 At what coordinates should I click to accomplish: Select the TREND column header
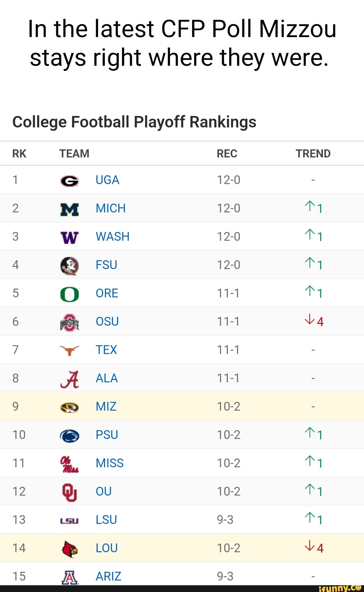pyautogui.click(x=313, y=153)
